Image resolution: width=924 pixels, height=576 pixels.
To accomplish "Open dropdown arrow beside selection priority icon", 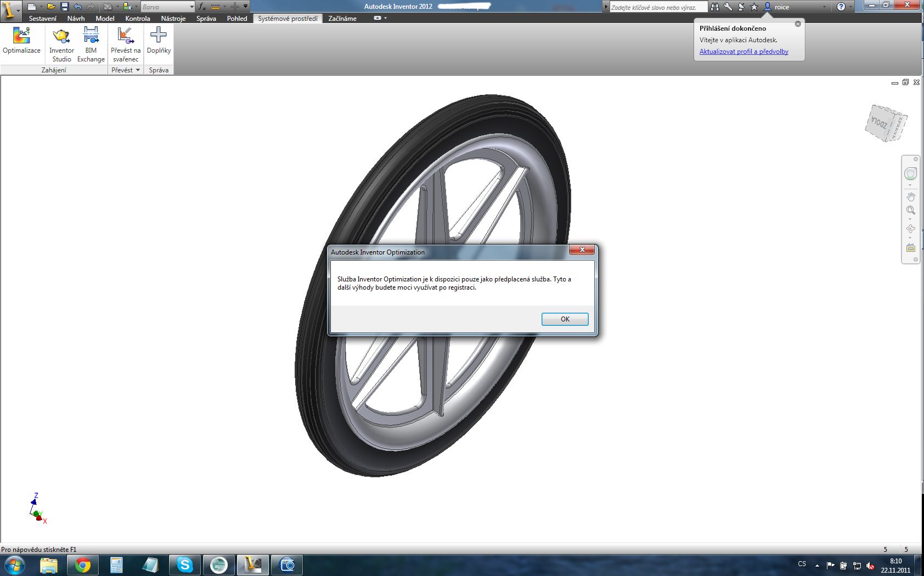I will pos(136,7).
